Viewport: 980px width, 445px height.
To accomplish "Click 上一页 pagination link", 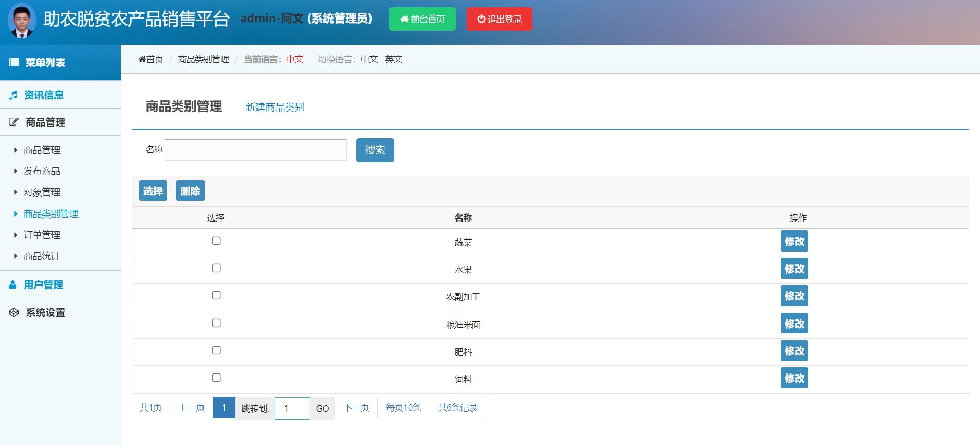I will point(192,407).
